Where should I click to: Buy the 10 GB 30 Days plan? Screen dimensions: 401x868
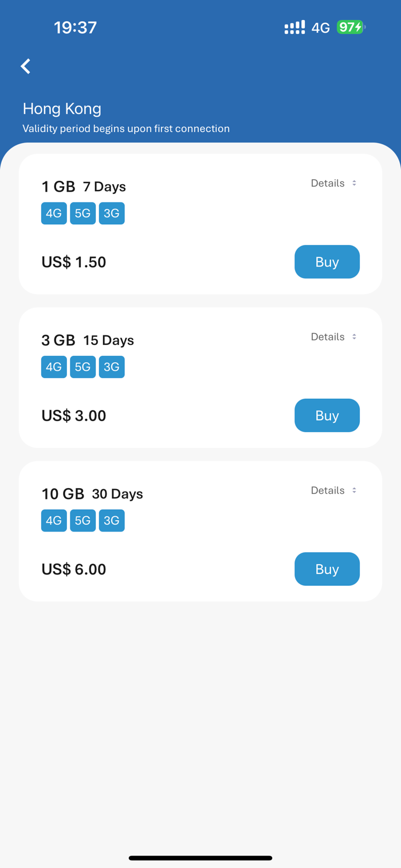327,569
